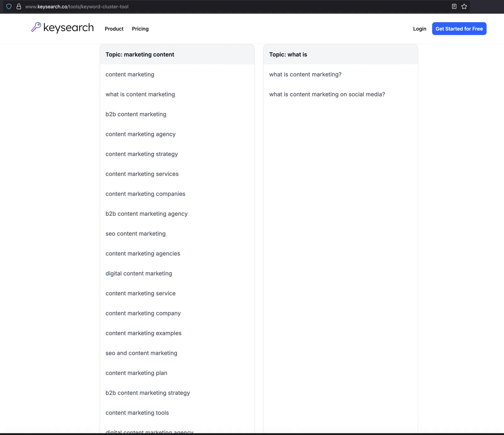Click the Login link
This screenshot has width=504, height=435.
(x=420, y=29)
